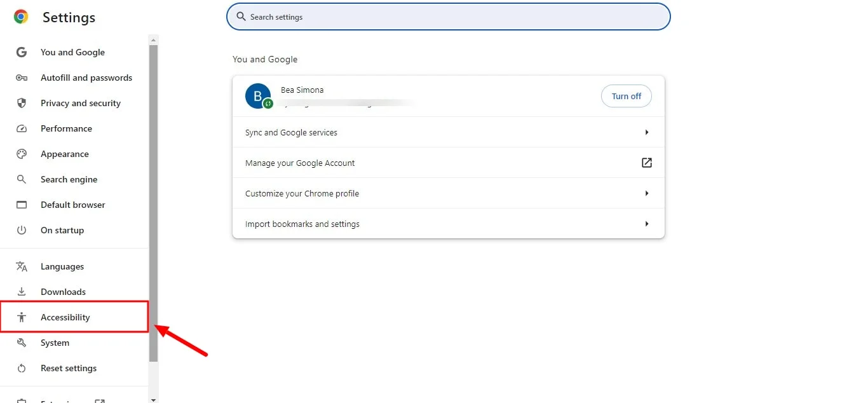Click the profile avatar with letter B
Screen dimensions: 868x403
[258, 96]
